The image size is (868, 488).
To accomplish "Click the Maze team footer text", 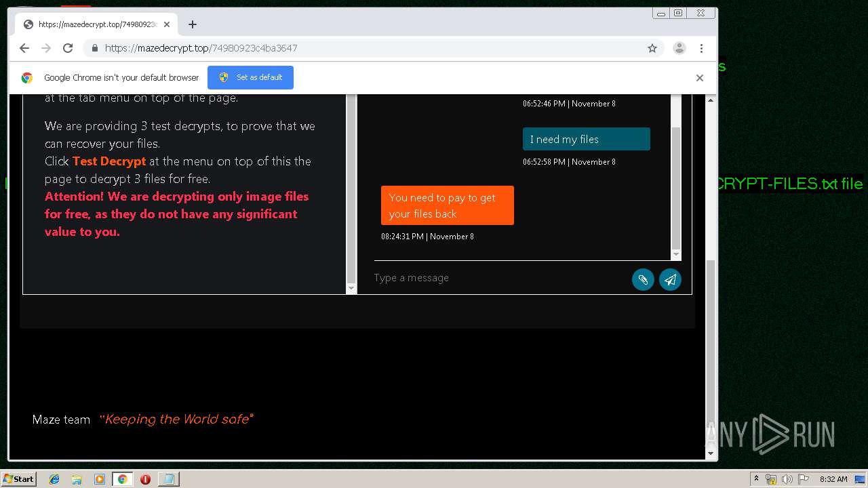I will pyautogui.click(x=61, y=420).
